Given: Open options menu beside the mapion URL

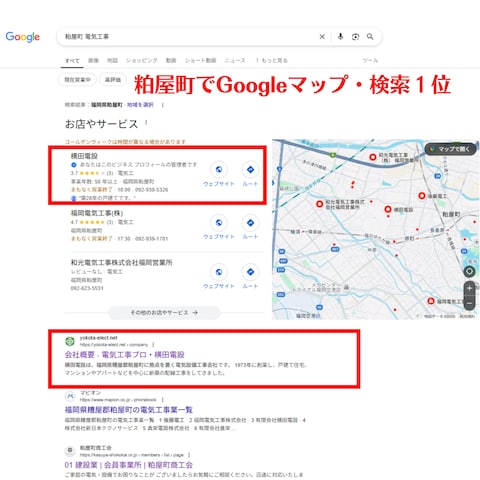Looking at the screenshot, I should [x=163, y=400].
